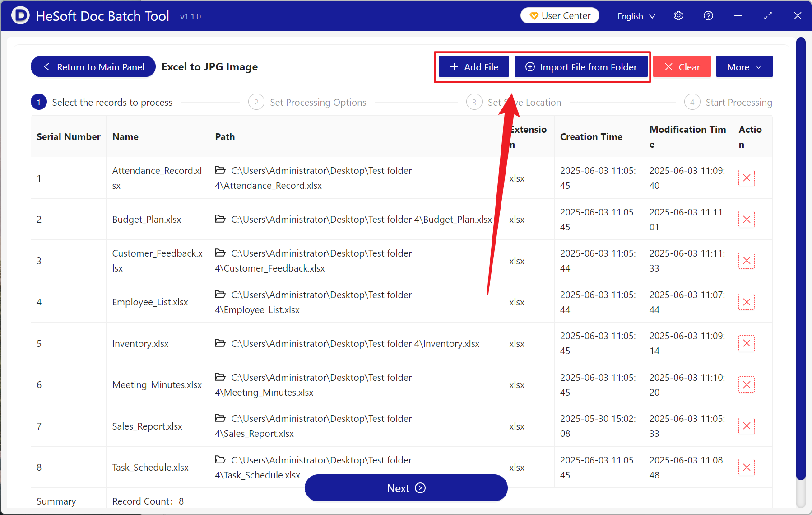Remove Attendance_Record.xlsx with its delete icon
The height and width of the screenshot is (515, 812).
(x=747, y=178)
